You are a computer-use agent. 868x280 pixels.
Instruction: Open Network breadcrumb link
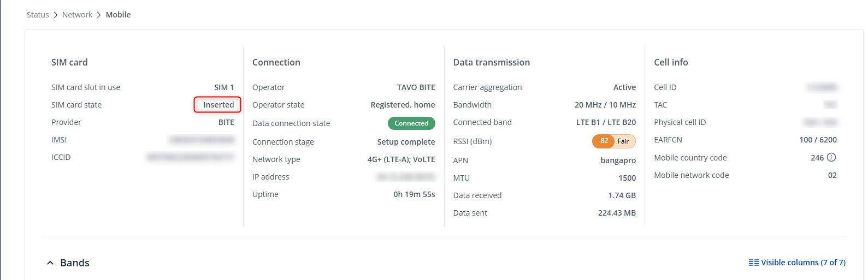[77, 15]
